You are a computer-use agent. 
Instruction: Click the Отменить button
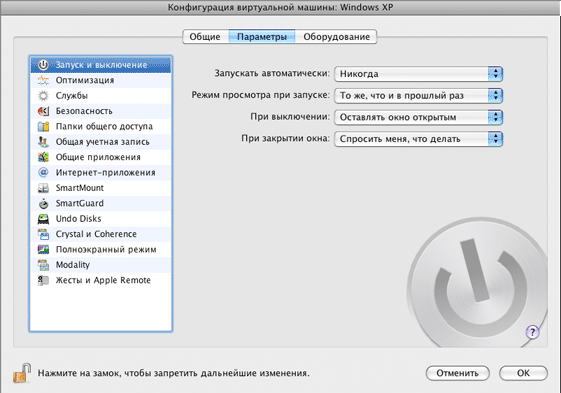point(457,373)
